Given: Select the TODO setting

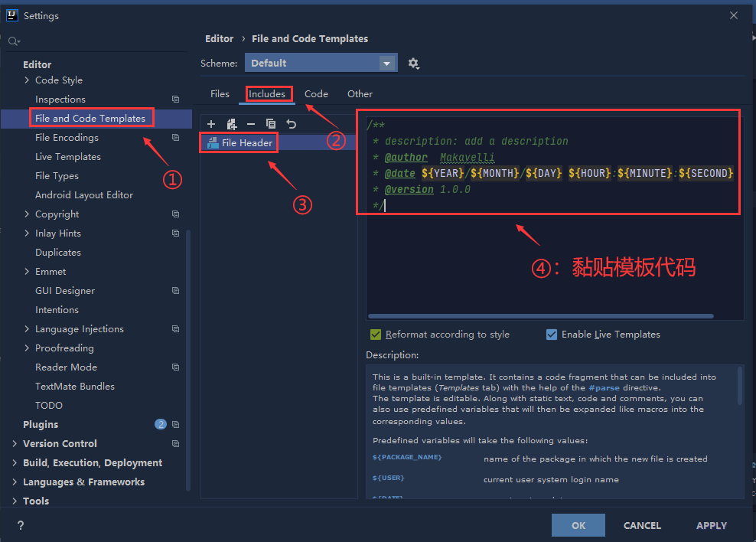Looking at the screenshot, I should [x=49, y=406].
